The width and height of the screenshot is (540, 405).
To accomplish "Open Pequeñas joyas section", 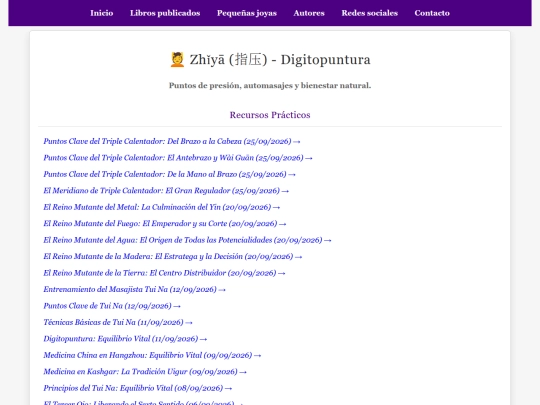I will click(x=247, y=13).
